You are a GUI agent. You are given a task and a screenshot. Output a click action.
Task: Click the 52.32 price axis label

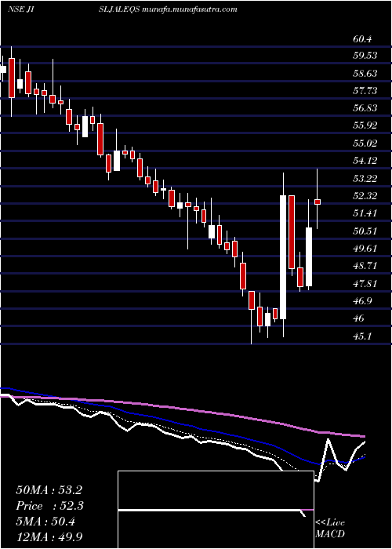[x=365, y=196]
